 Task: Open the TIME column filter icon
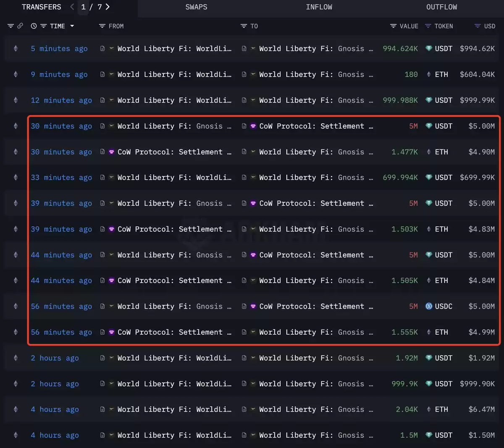[x=43, y=26]
